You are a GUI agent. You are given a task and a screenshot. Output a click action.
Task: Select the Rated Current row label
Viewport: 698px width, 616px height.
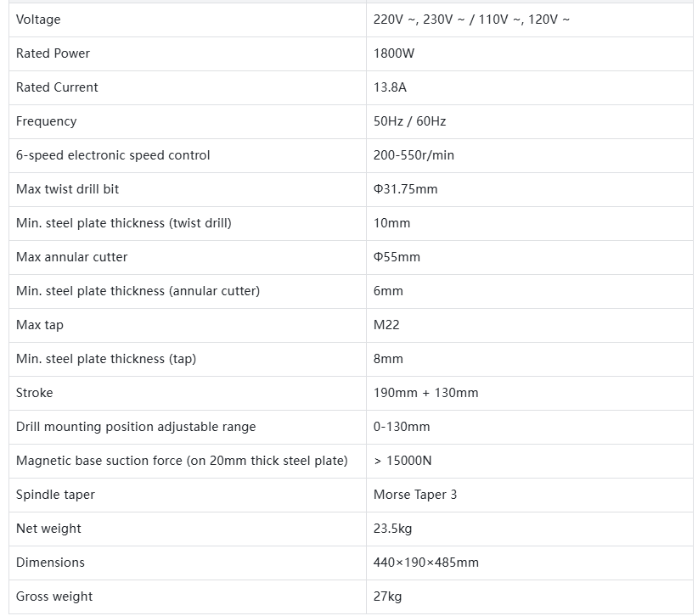tap(57, 87)
